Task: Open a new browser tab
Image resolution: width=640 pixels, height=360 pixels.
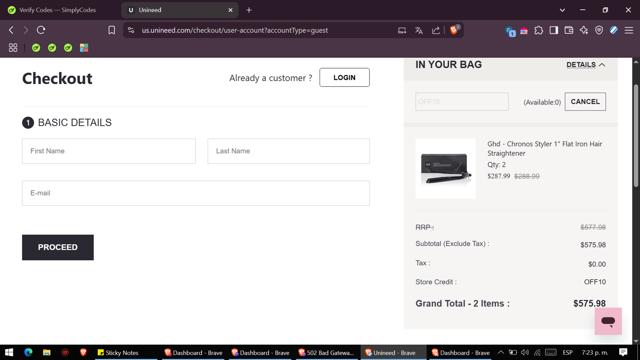Action: pyautogui.click(x=249, y=10)
